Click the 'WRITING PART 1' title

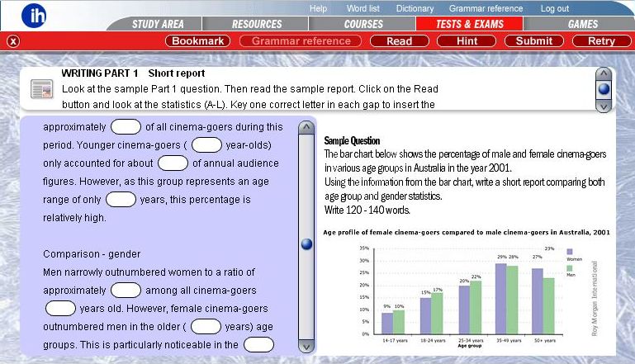(100, 73)
